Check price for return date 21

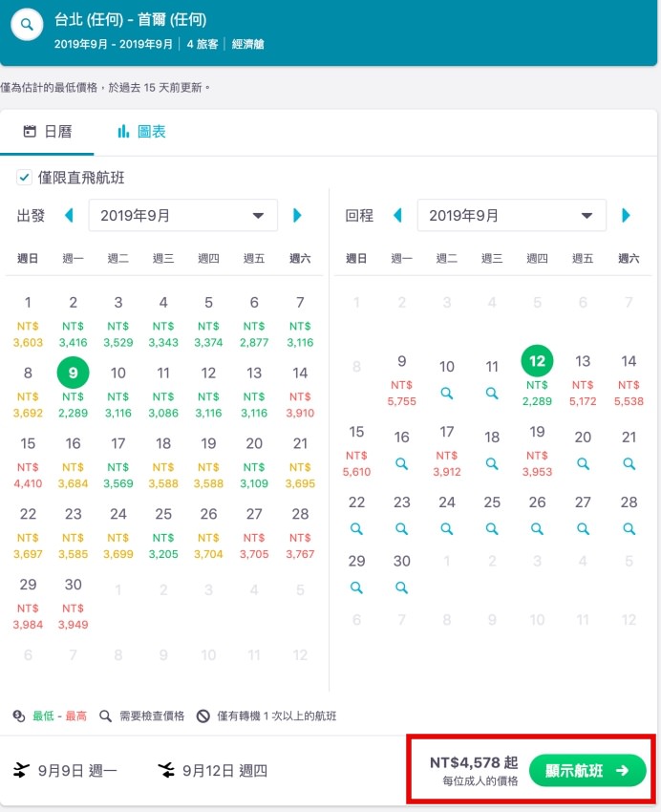coord(629,463)
